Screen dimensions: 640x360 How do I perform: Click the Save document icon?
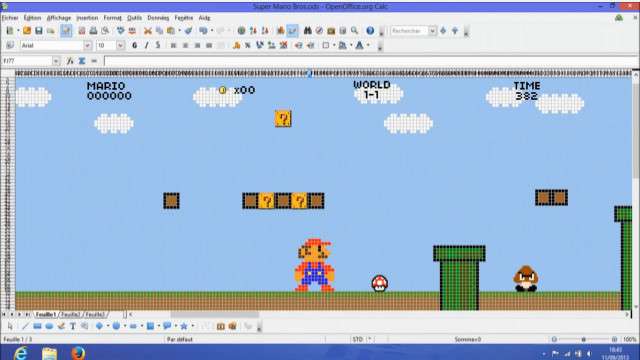click(39, 31)
